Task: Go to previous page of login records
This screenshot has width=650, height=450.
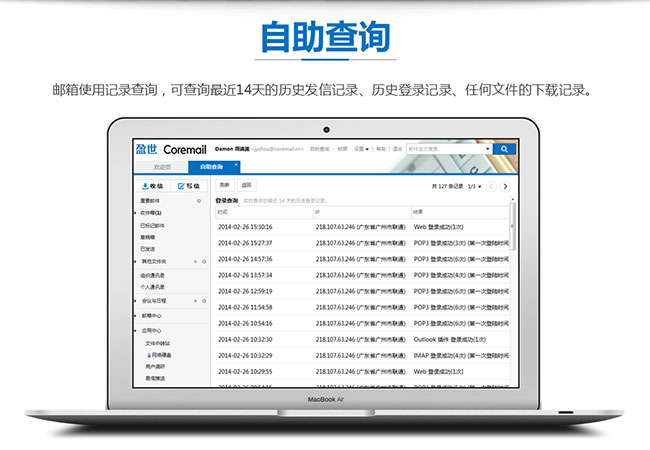Action: 491,186
